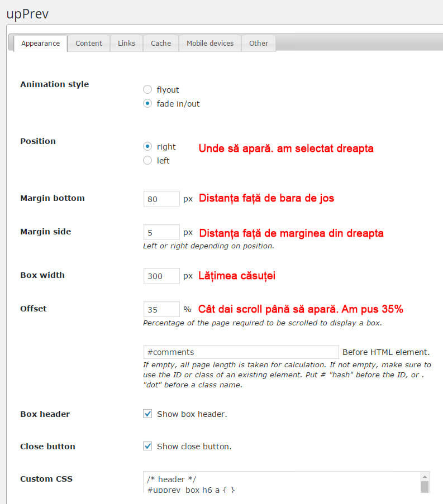Switch to the Content tab
Screen dimensions: 443x504
coord(88,43)
